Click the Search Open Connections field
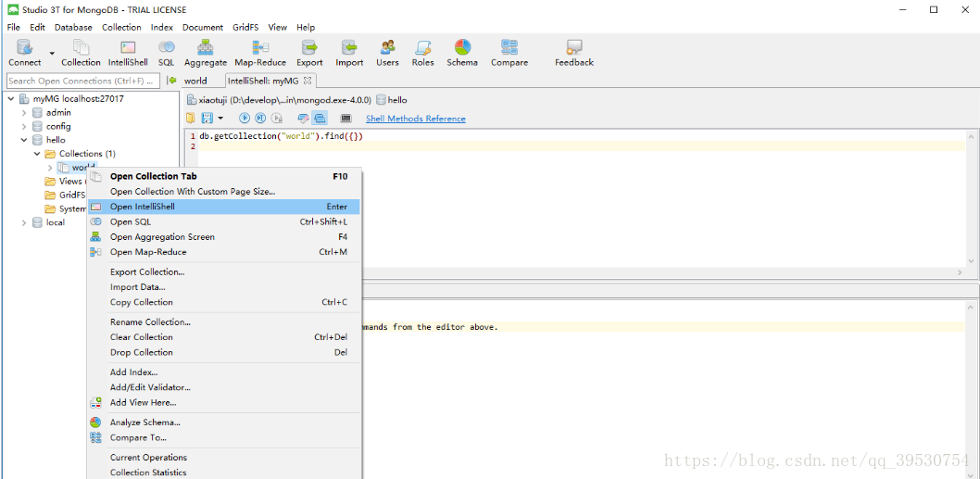This screenshot has height=479, width=980. point(82,81)
